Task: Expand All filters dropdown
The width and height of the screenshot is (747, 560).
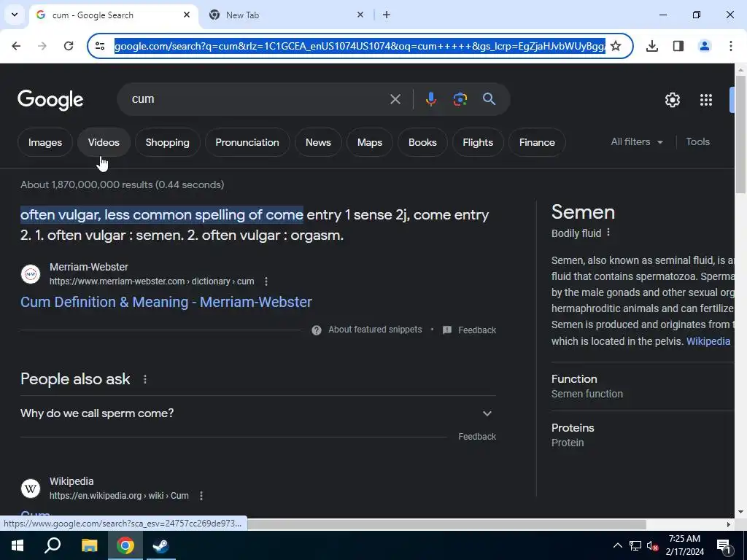Action: coord(636,142)
